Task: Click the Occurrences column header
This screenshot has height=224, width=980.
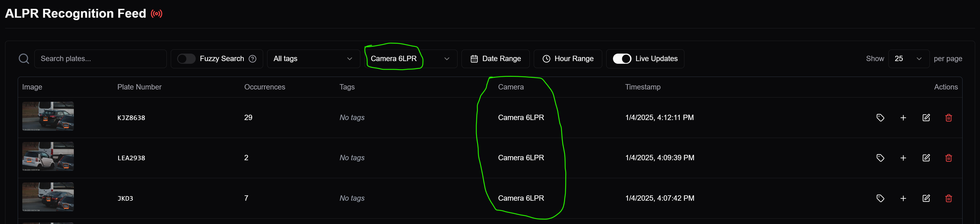Action: pyautogui.click(x=264, y=87)
